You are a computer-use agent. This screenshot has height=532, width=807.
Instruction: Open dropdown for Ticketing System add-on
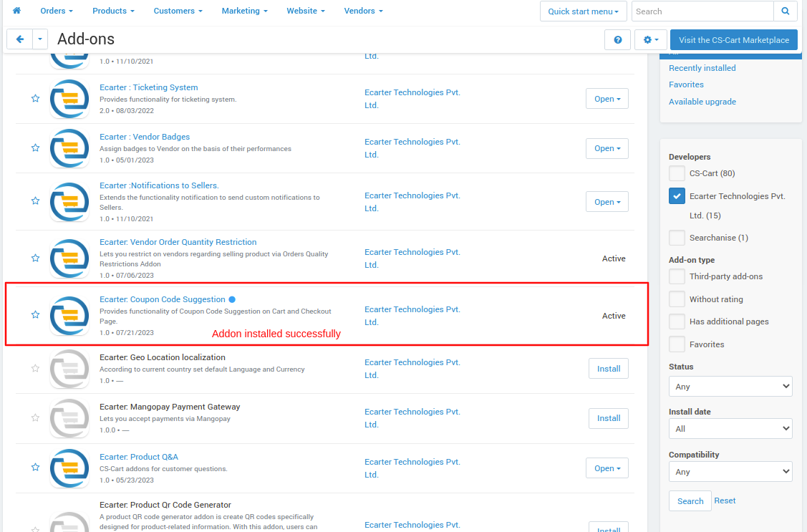click(x=607, y=99)
